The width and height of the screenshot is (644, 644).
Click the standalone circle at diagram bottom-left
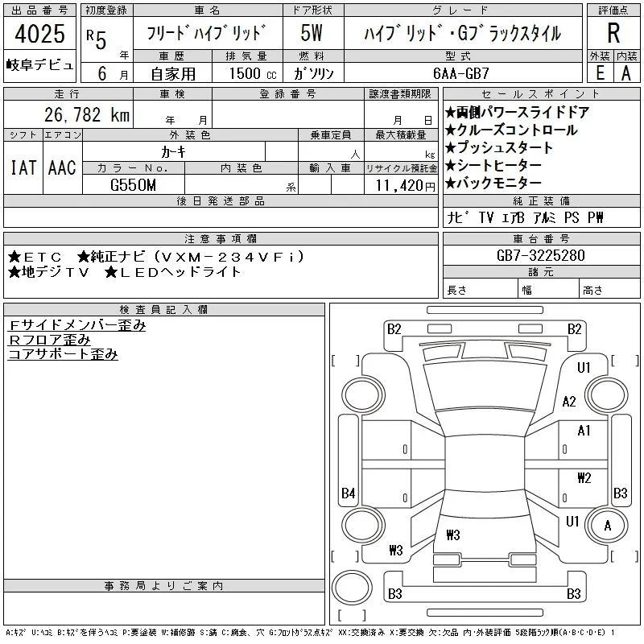pos(352,588)
